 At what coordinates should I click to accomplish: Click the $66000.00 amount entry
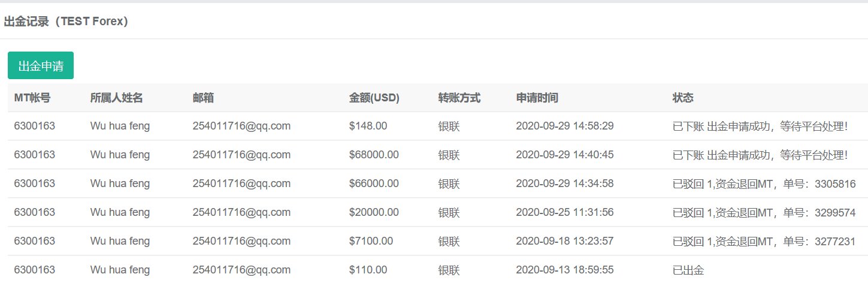(x=374, y=183)
